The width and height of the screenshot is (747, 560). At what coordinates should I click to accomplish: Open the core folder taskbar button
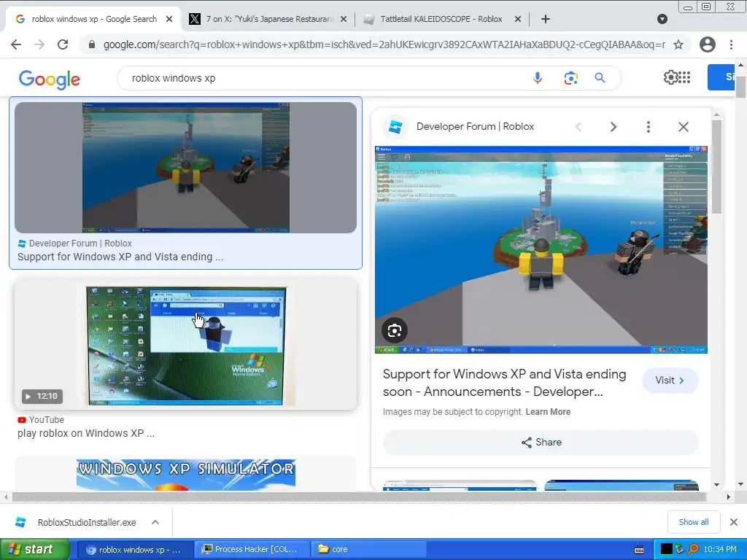(368, 550)
